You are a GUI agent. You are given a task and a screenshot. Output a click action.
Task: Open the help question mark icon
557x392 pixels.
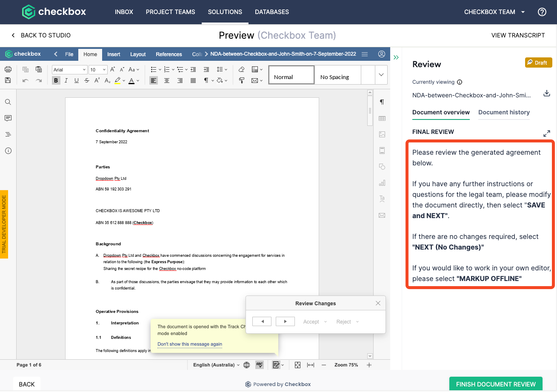(x=542, y=12)
